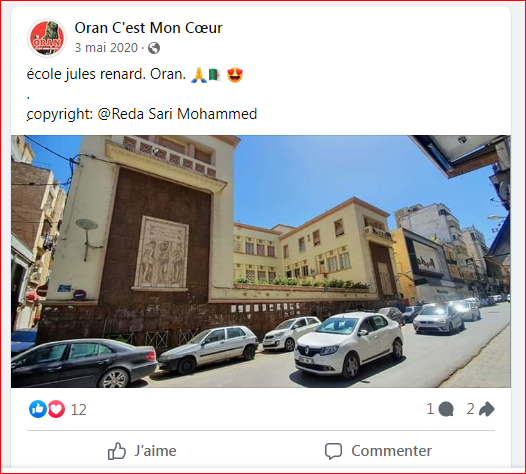Image resolution: width=526 pixels, height=474 pixels.
Task: Open the post timestamp 3 mai 2020
Action: click(x=106, y=48)
